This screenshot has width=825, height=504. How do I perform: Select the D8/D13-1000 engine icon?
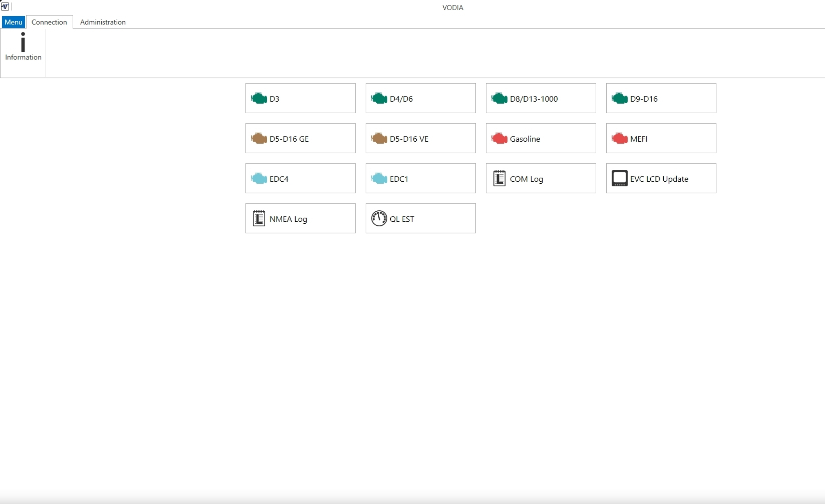(541, 98)
